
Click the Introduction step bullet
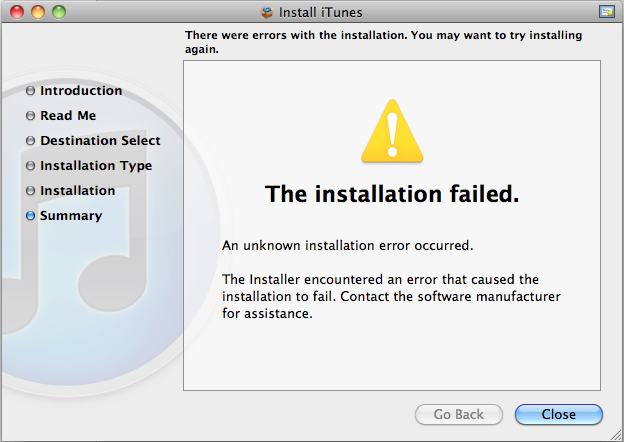[30, 91]
